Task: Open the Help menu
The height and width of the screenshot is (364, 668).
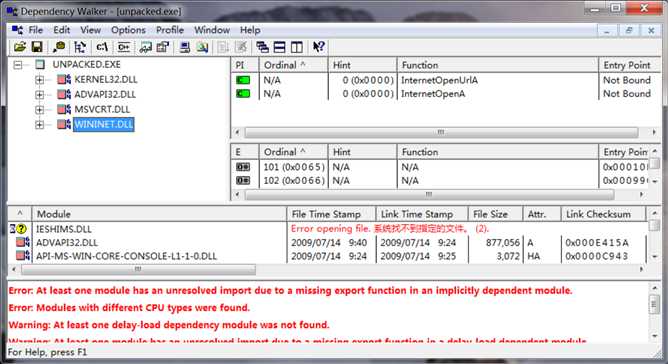Action: [x=250, y=30]
